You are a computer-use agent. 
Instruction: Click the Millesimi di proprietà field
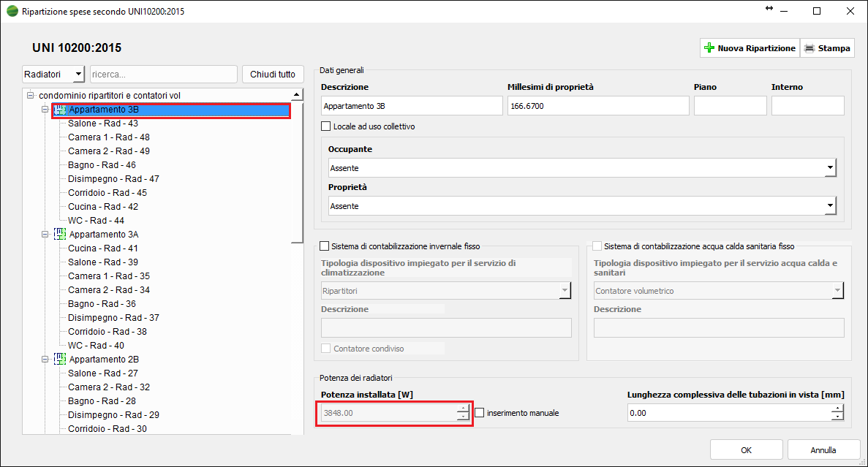tap(597, 106)
